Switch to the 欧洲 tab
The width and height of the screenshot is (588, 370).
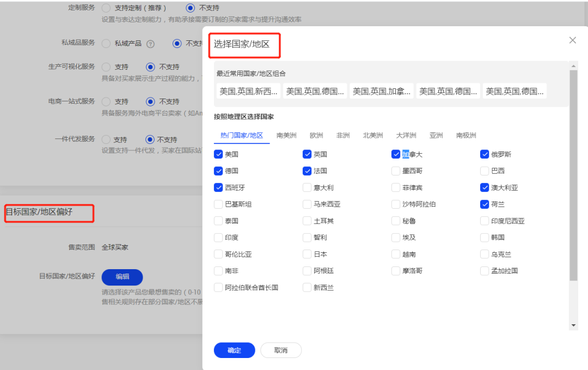click(x=316, y=135)
